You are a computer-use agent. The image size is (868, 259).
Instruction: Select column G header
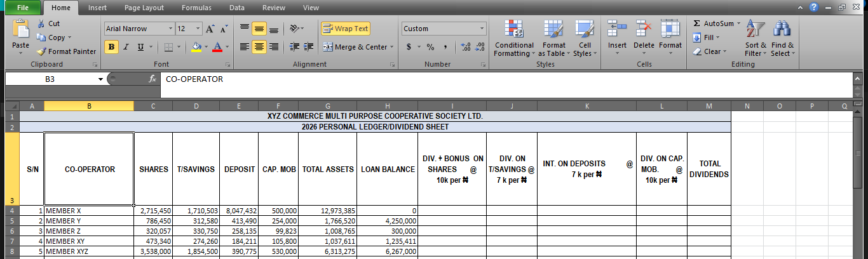[x=327, y=106]
